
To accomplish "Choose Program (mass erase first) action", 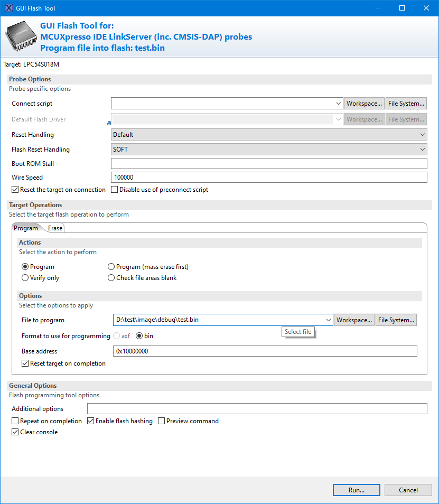I will tap(110, 266).
